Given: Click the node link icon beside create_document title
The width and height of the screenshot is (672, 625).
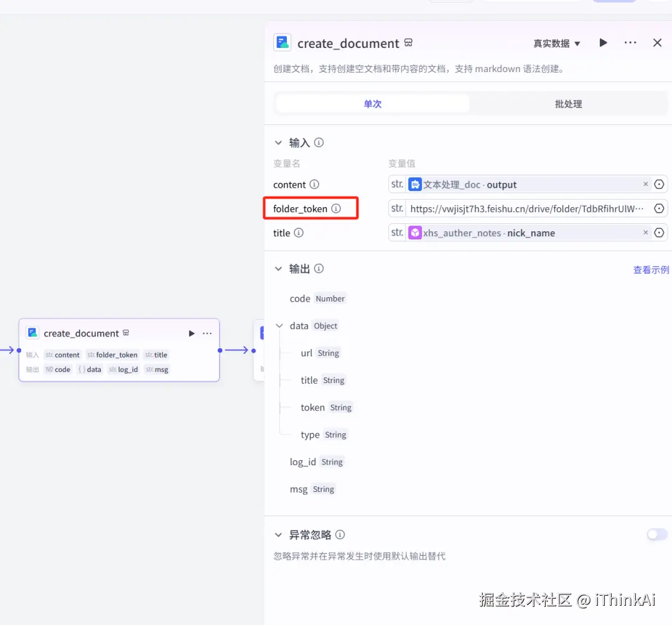Looking at the screenshot, I should 409,43.
